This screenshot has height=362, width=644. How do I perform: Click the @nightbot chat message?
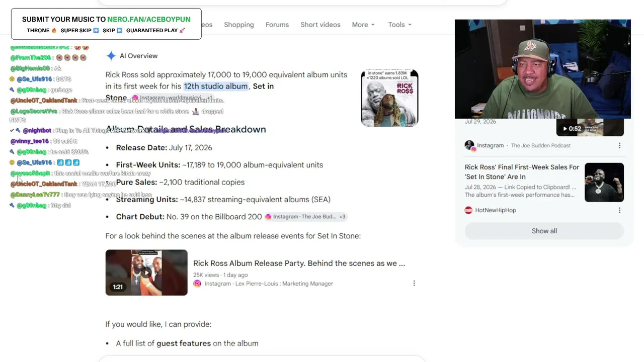(x=118, y=131)
